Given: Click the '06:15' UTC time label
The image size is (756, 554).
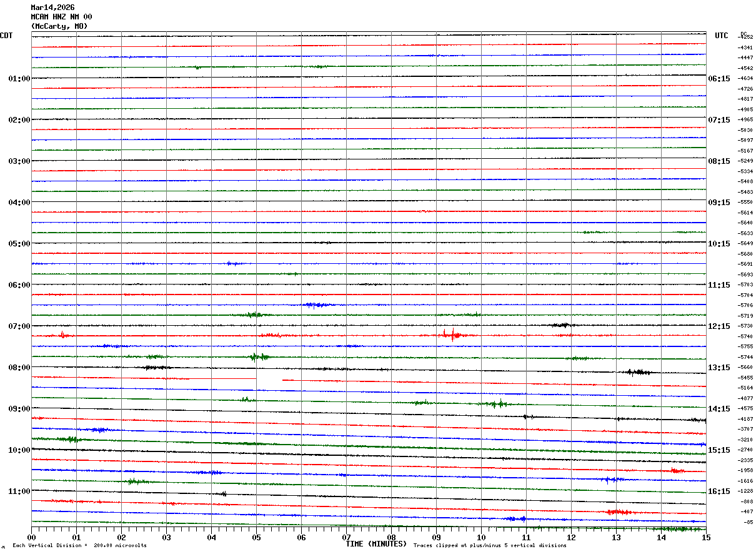Looking at the screenshot, I should (x=719, y=79).
